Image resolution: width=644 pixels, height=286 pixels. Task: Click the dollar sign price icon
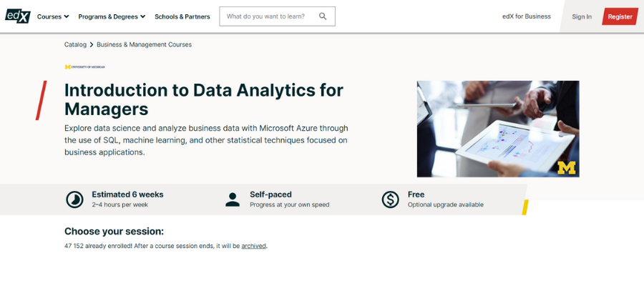pyautogui.click(x=390, y=199)
